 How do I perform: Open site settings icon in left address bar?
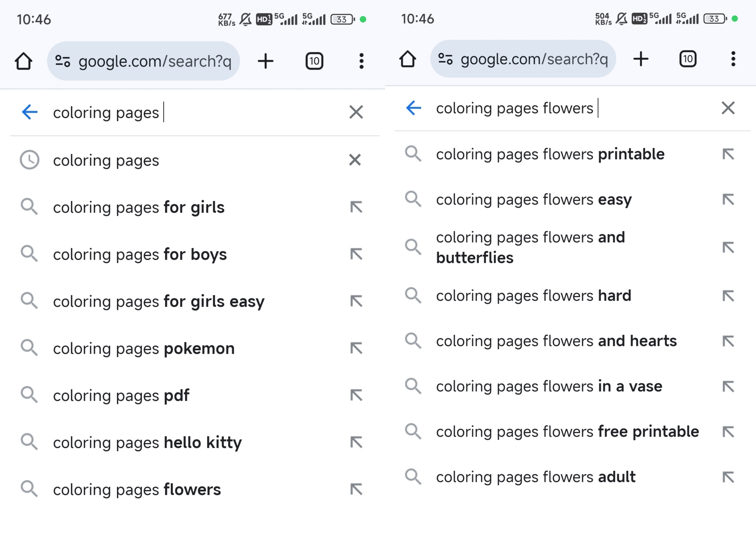63,61
